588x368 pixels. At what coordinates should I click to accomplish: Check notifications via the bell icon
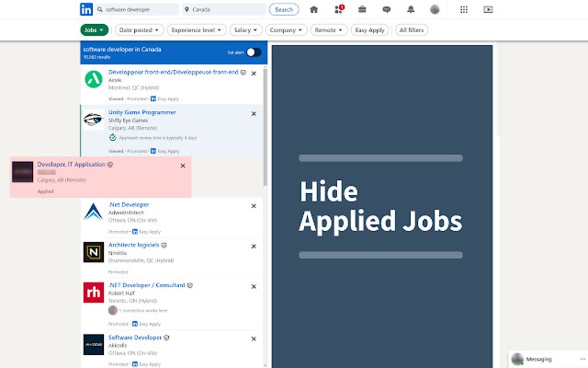pos(410,9)
